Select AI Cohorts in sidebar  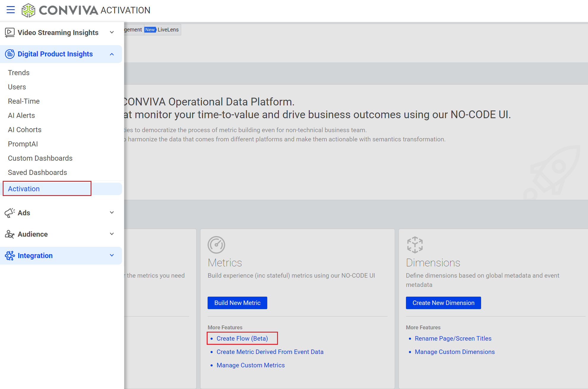(25, 130)
